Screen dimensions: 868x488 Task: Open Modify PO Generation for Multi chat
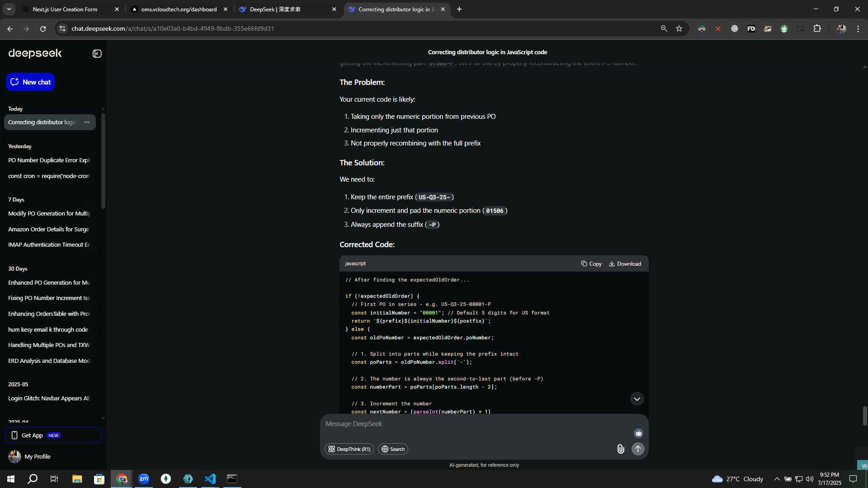49,213
